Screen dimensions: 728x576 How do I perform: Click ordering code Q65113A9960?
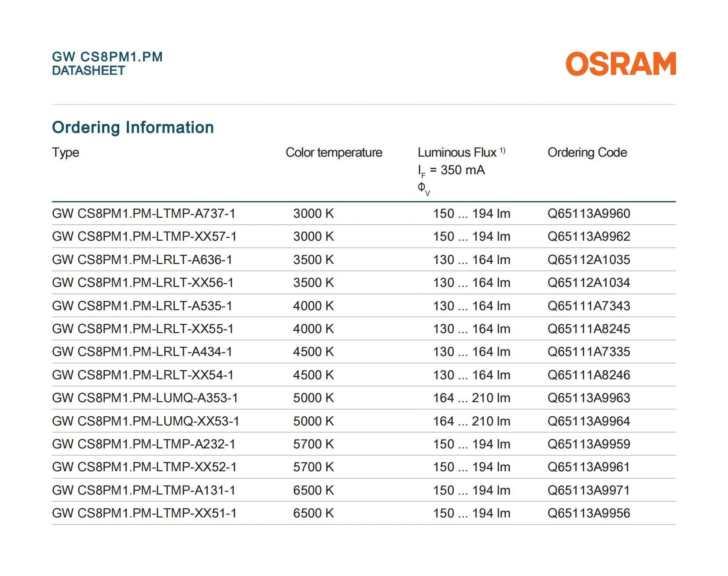pos(588,214)
